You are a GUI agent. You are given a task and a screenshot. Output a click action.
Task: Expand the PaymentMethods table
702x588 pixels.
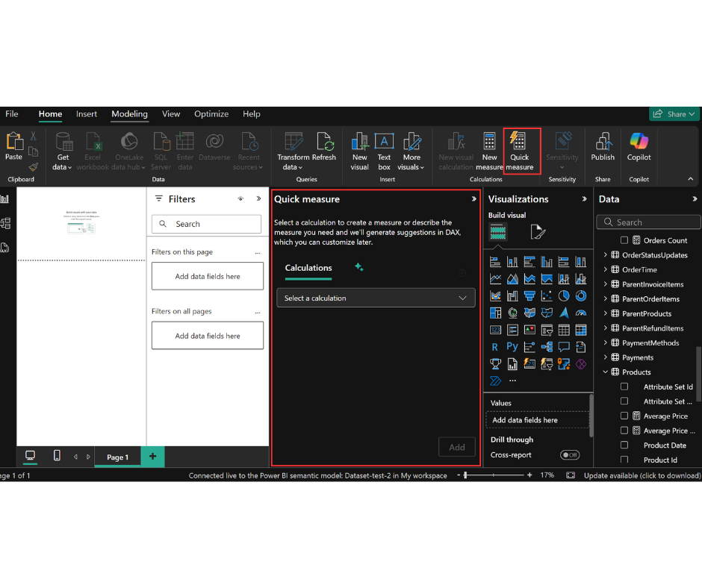point(606,343)
